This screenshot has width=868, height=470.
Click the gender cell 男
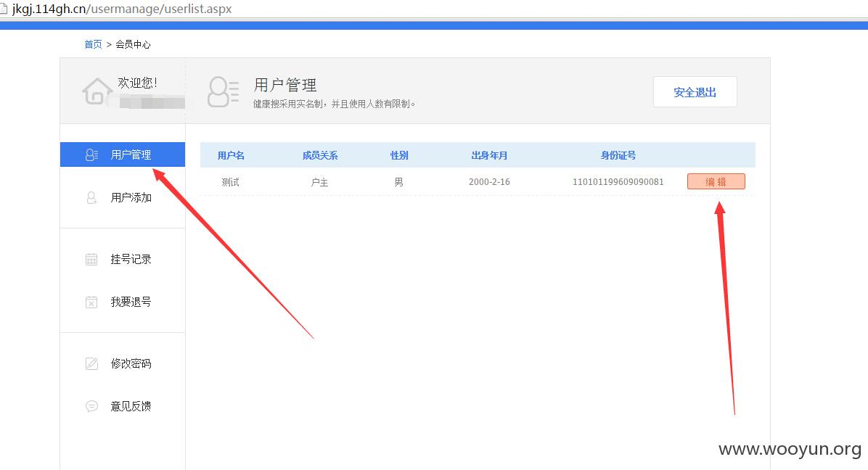click(x=398, y=182)
